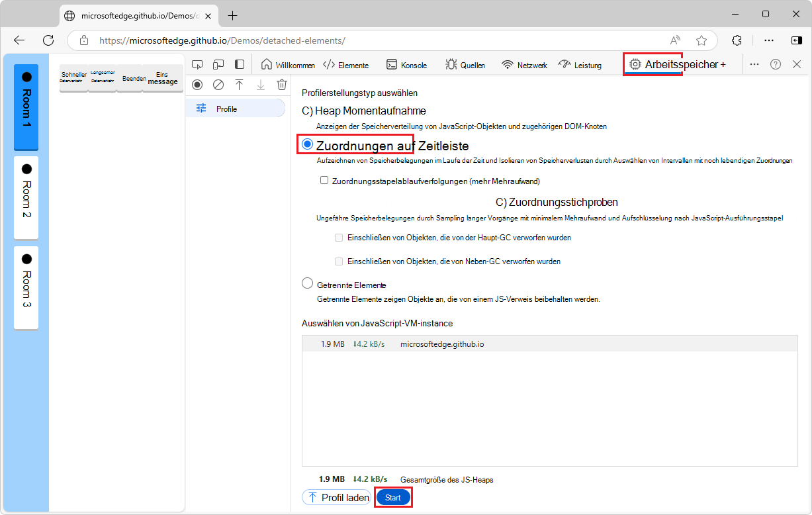The width and height of the screenshot is (812, 515).
Task: Select microsoftedge.github.io VM instance row
Action: (442, 344)
